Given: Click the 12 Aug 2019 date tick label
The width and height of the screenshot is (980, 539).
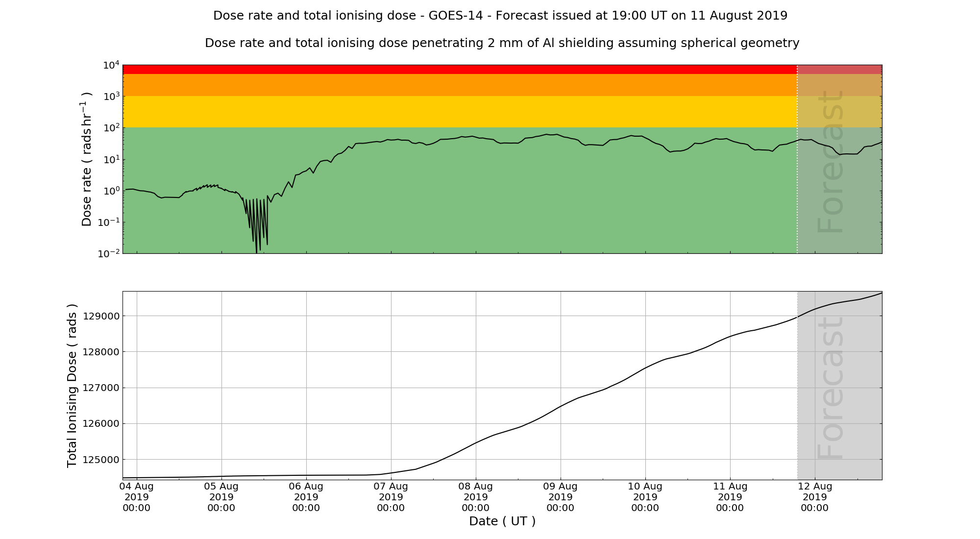Looking at the screenshot, I should (x=815, y=497).
